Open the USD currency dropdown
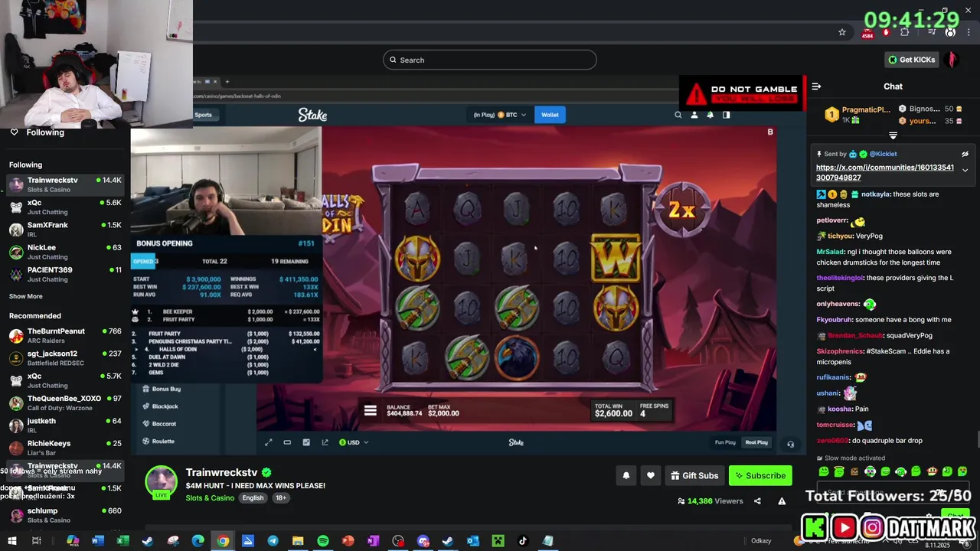 [x=353, y=442]
